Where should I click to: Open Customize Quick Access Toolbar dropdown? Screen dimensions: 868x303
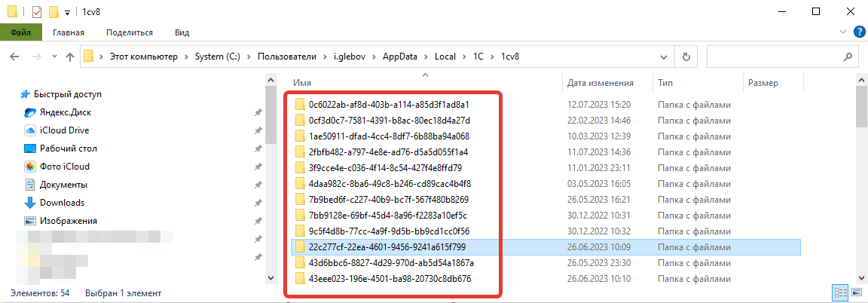67,12
